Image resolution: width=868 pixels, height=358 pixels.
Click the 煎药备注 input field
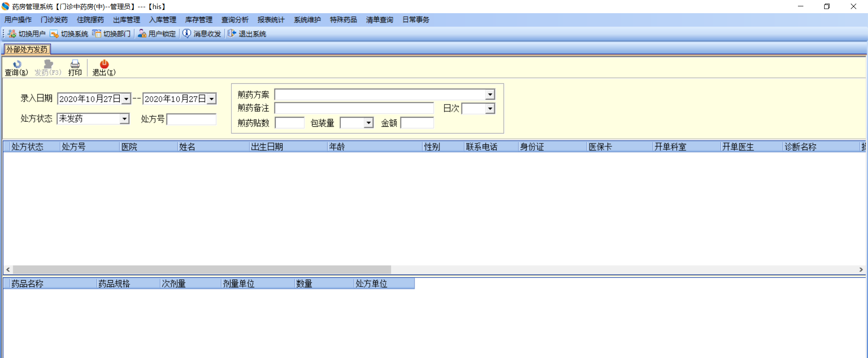354,108
